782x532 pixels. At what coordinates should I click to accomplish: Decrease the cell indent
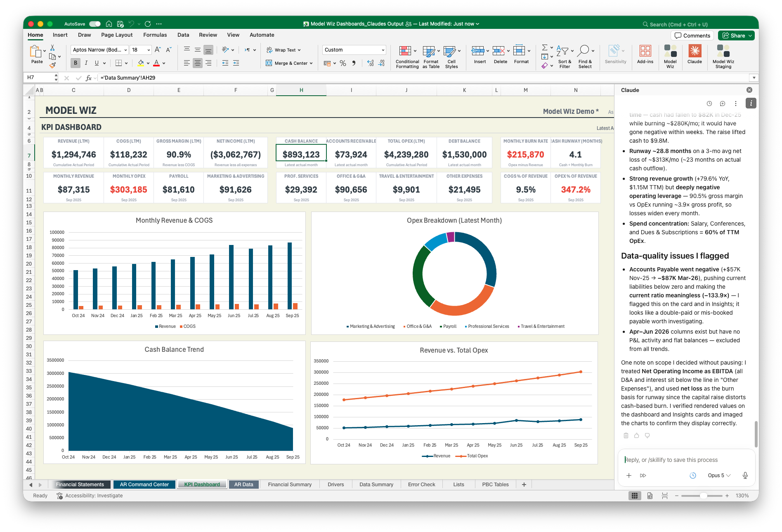pos(225,63)
